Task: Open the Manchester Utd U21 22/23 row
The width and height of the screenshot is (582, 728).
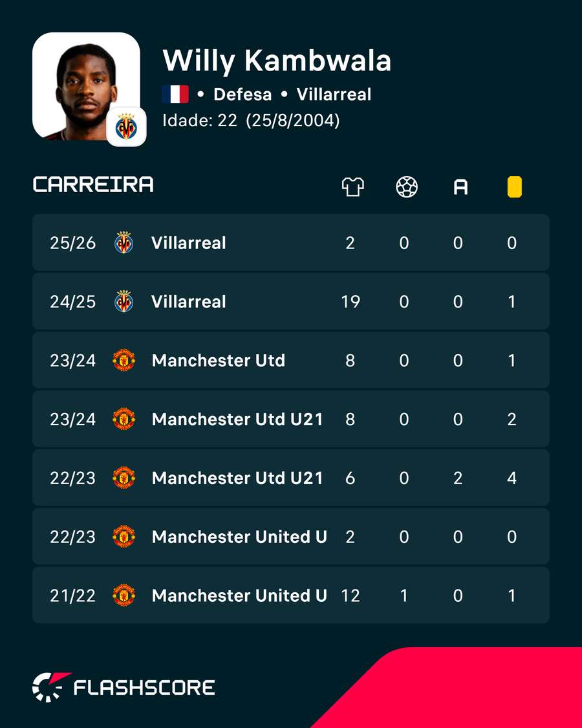Action: click(x=290, y=478)
